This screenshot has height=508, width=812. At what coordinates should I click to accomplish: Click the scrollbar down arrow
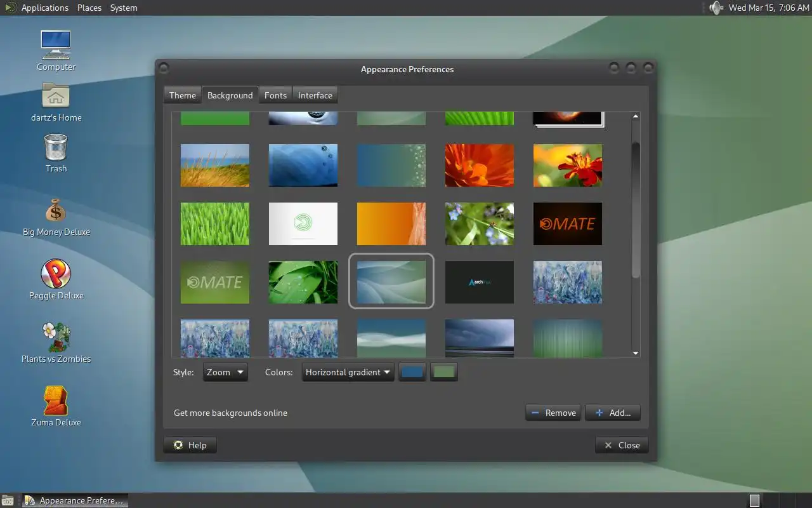tap(636, 353)
